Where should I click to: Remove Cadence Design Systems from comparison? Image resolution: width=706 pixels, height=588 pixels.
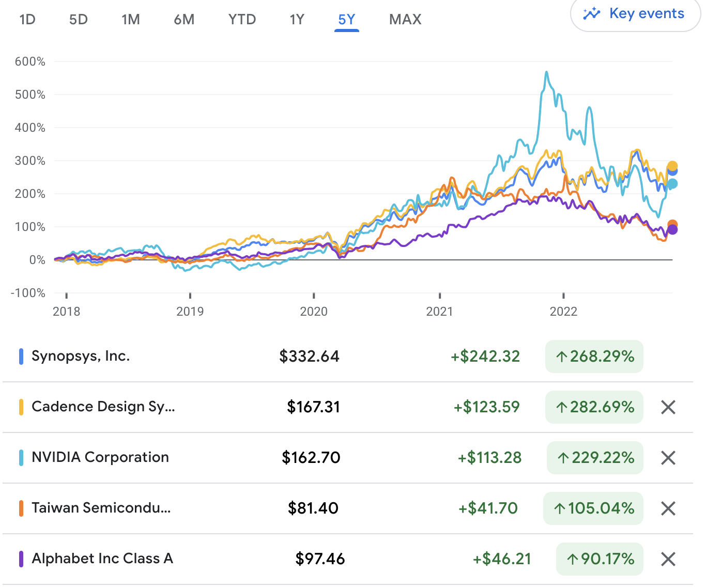click(668, 407)
